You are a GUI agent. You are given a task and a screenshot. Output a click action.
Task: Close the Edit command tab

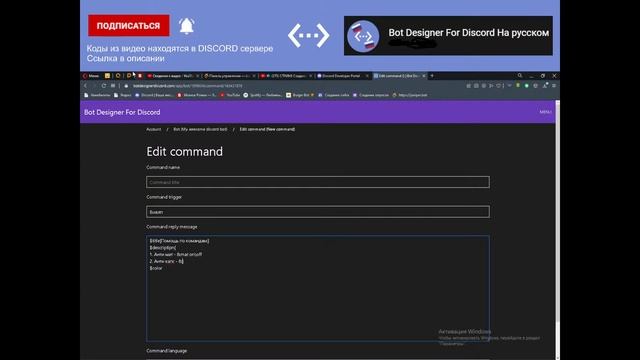click(424, 76)
